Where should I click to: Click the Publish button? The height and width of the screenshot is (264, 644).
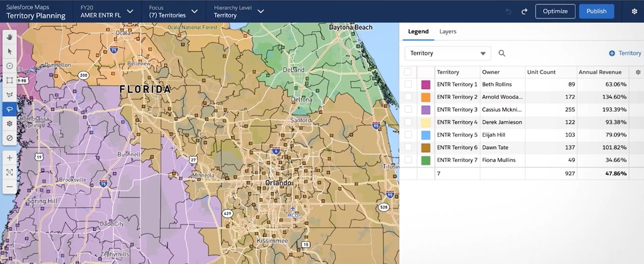(x=596, y=11)
